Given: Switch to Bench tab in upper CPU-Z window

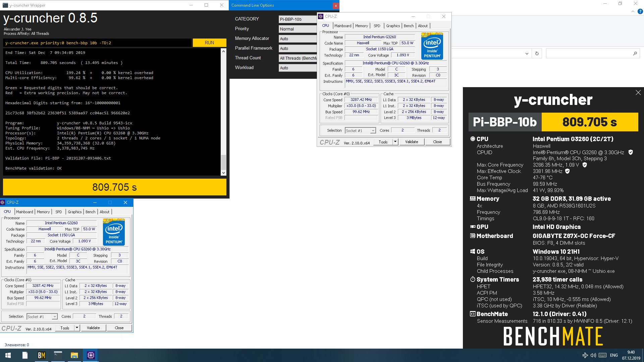Looking at the screenshot, I should click(409, 26).
